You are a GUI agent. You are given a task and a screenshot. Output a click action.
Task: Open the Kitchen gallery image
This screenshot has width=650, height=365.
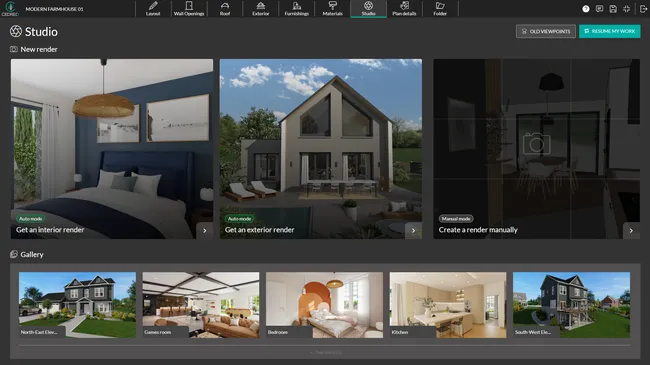click(x=448, y=305)
